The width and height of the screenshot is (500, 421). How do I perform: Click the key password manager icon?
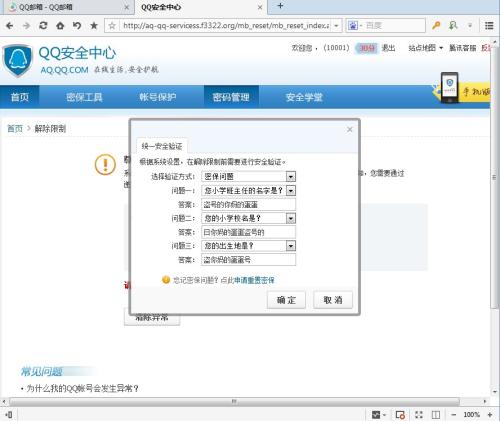point(436,25)
